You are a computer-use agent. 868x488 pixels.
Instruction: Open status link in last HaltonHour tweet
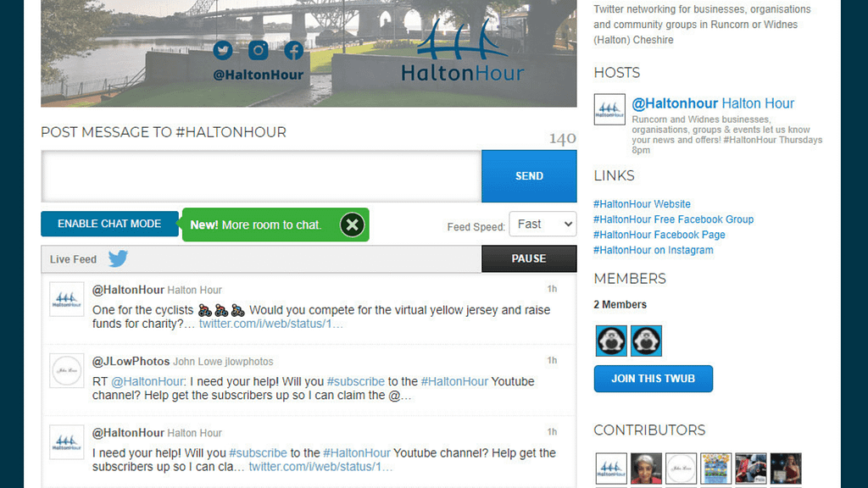click(320, 467)
